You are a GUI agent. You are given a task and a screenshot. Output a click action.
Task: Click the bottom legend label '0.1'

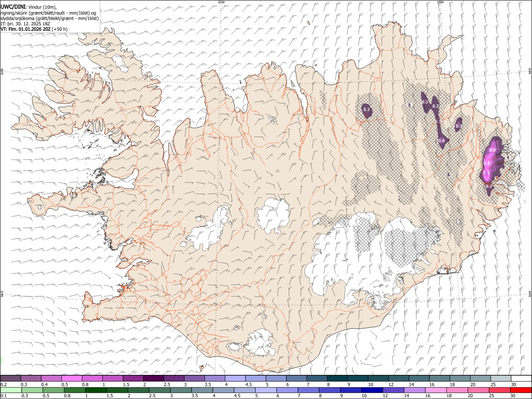coord(3,396)
